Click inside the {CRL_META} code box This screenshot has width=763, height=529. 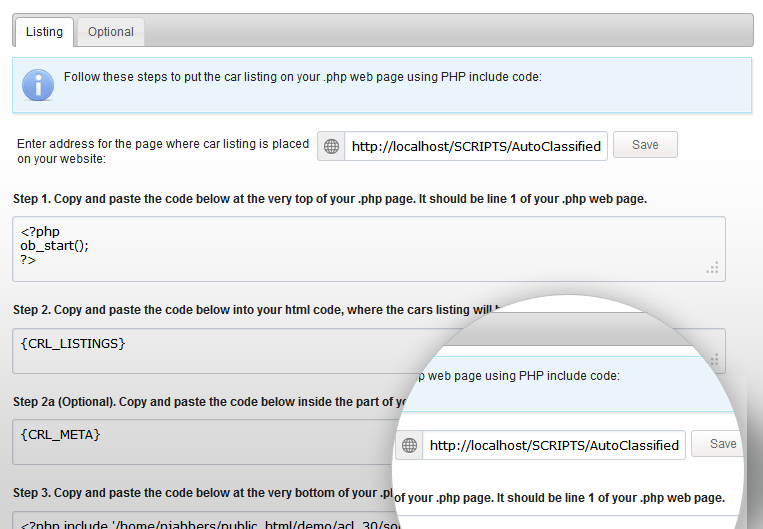[x=204, y=442]
